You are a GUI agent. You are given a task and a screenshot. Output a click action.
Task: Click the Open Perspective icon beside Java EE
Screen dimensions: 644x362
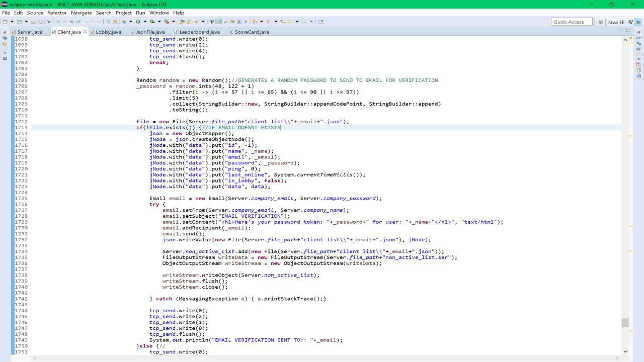coord(601,22)
